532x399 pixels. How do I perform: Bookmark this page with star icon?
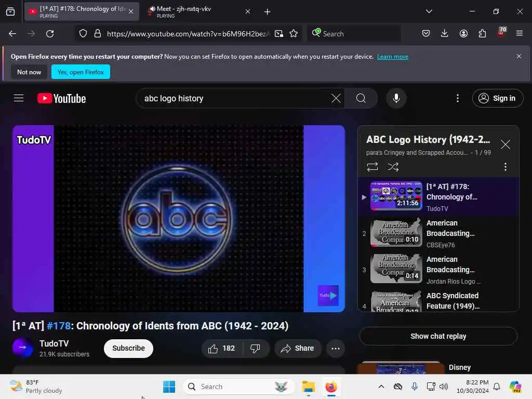click(294, 34)
